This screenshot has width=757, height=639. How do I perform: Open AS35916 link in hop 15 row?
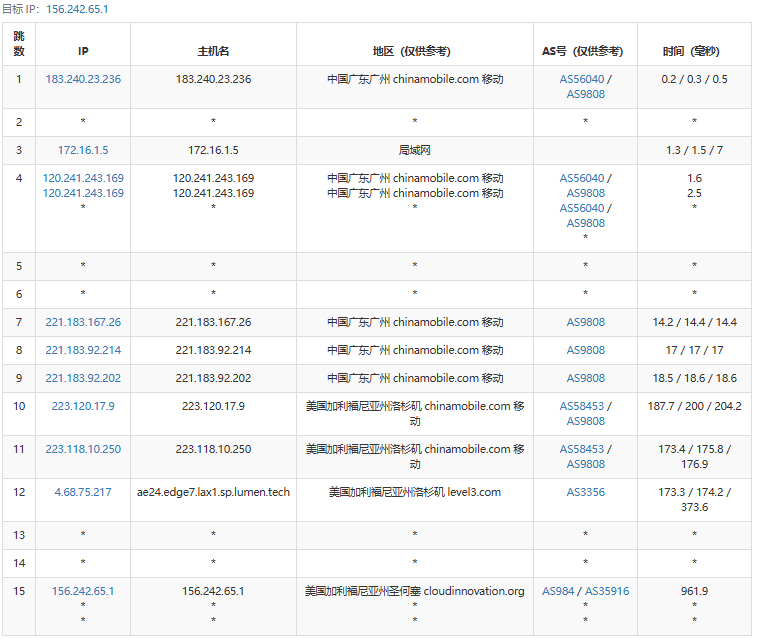pyautogui.click(x=607, y=591)
